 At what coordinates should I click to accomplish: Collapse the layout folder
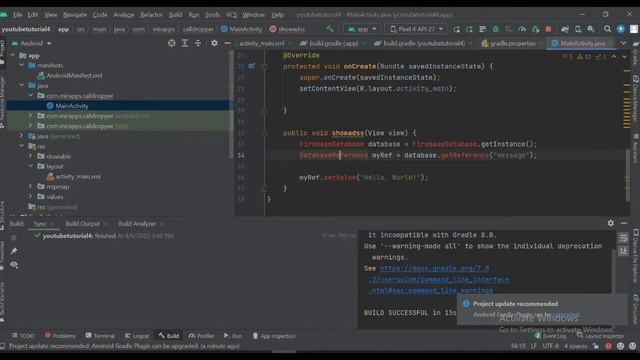tap(31, 166)
